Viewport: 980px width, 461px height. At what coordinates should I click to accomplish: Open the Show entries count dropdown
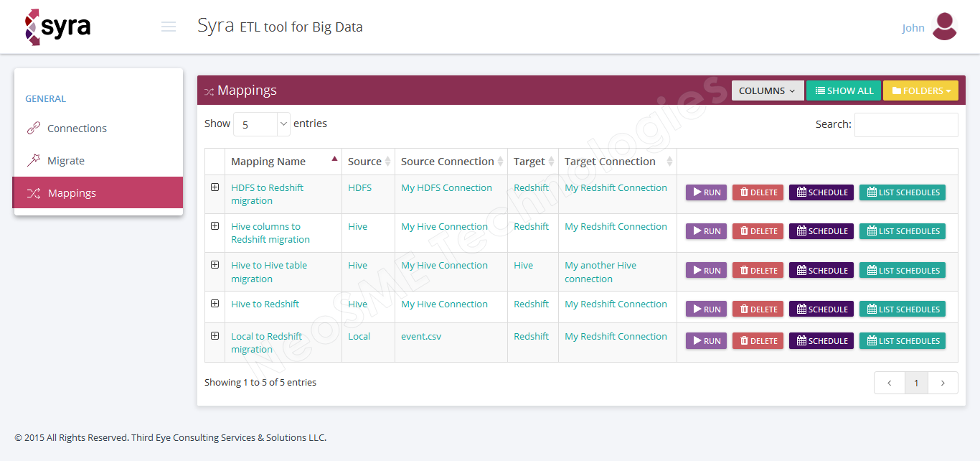pyautogui.click(x=261, y=124)
